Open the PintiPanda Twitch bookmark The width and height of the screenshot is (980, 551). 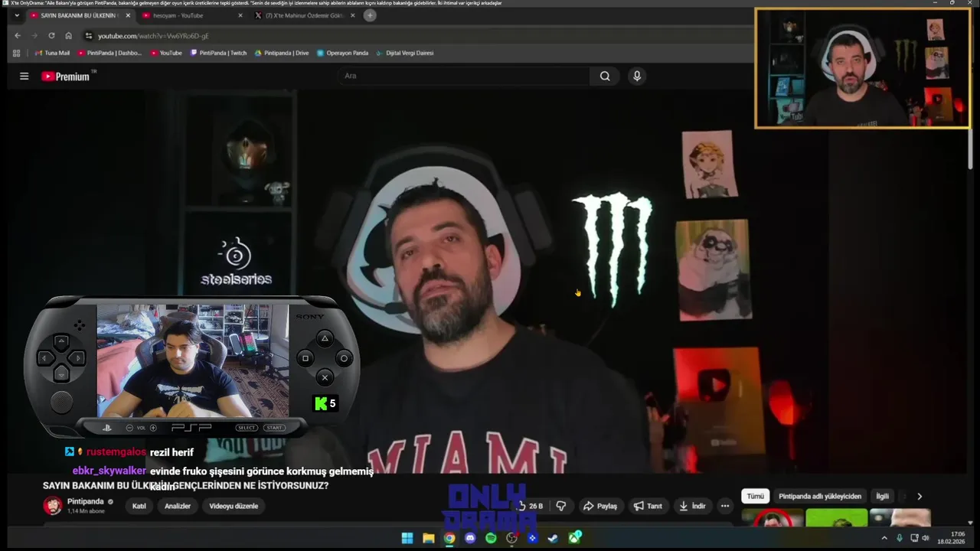tap(218, 53)
